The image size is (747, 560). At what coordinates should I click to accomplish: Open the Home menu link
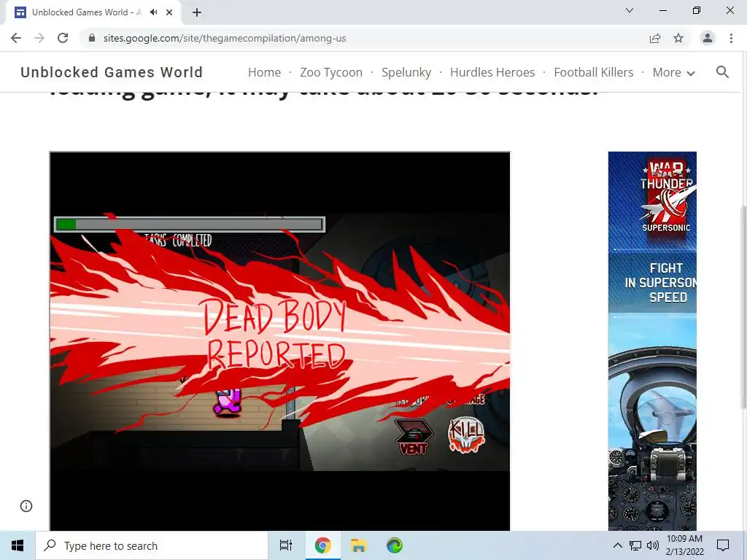click(x=264, y=72)
